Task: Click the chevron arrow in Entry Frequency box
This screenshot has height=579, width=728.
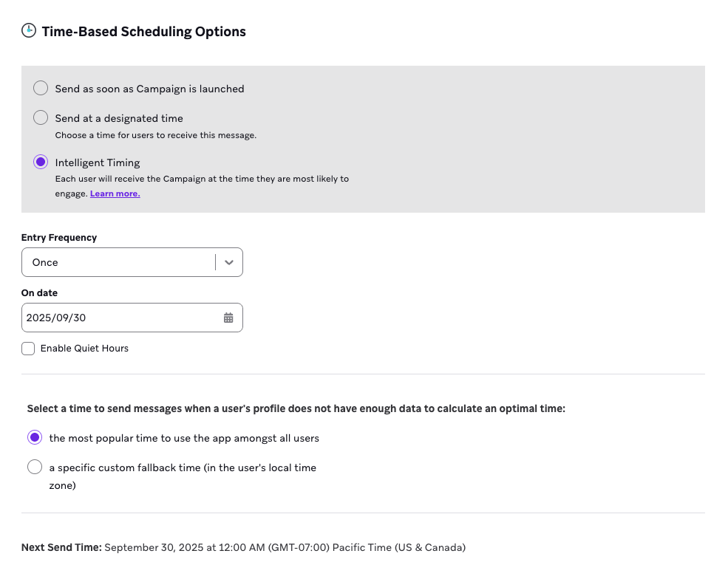Action: pyautogui.click(x=229, y=262)
